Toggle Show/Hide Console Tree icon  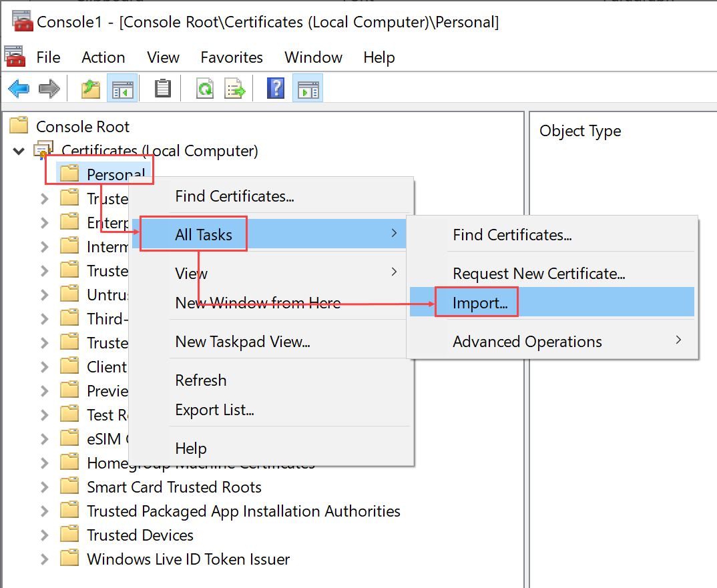pyautogui.click(x=122, y=88)
